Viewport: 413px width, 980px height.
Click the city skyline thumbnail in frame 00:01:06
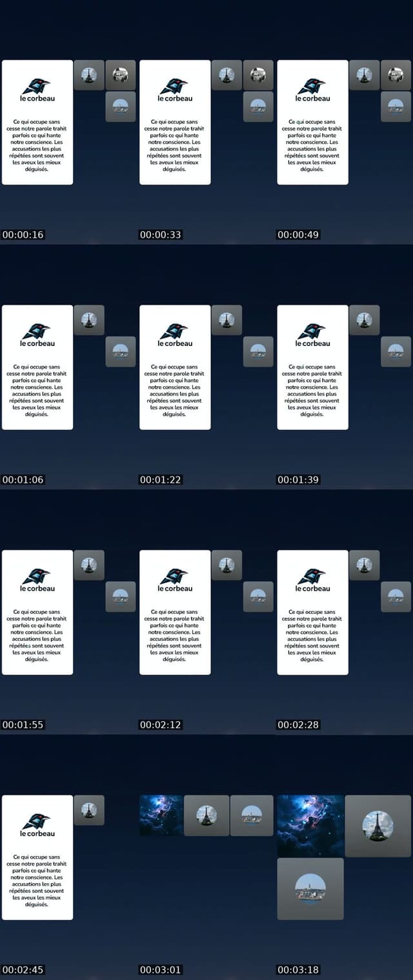click(121, 352)
